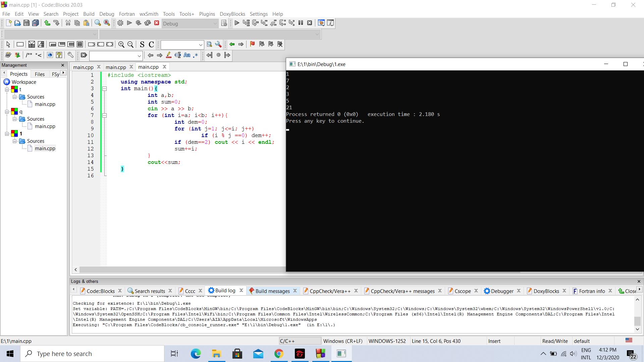Switch to Build messages log tab

(272, 291)
